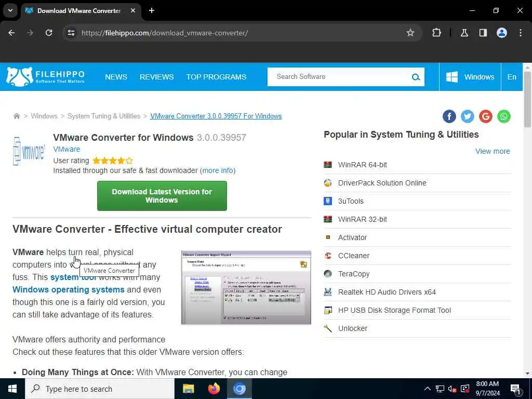The image size is (532, 399).
Task: Open HP USB Disk Storage Format Tool
Action: 417,311
